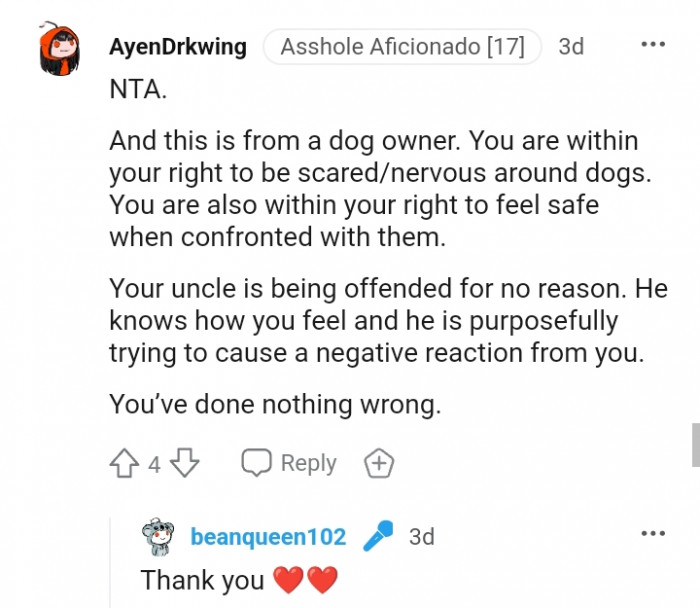This screenshot has width=700, height=608.
Task: Click the 3d timestamp on beanqueen102's reply
Action: [422, 537]
